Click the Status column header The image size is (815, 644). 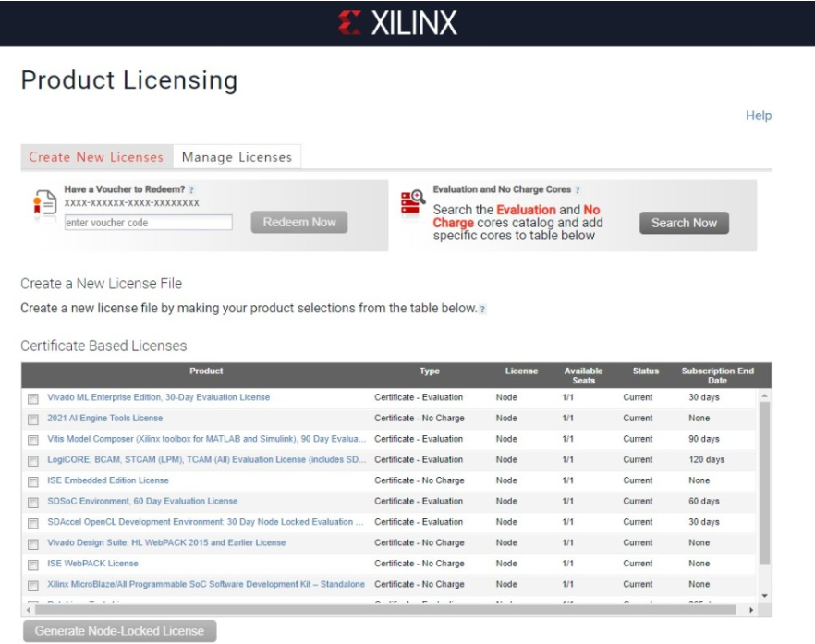tap(646, 371)
